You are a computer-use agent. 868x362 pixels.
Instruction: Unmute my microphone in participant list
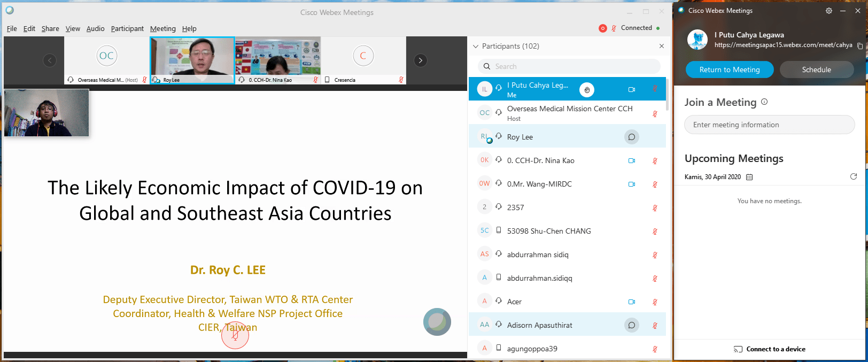pyautogui.click(x=655, y=90)
